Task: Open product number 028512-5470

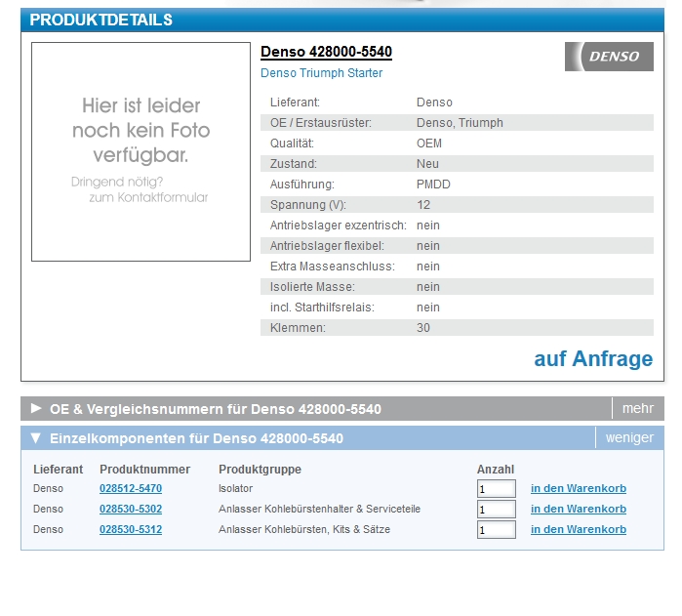Action: click(131, 488)
